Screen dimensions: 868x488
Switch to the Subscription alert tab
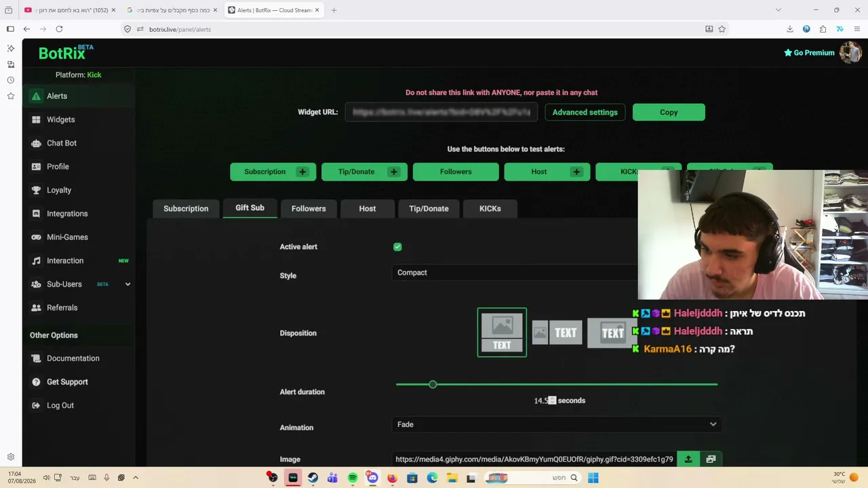(186, 209)
